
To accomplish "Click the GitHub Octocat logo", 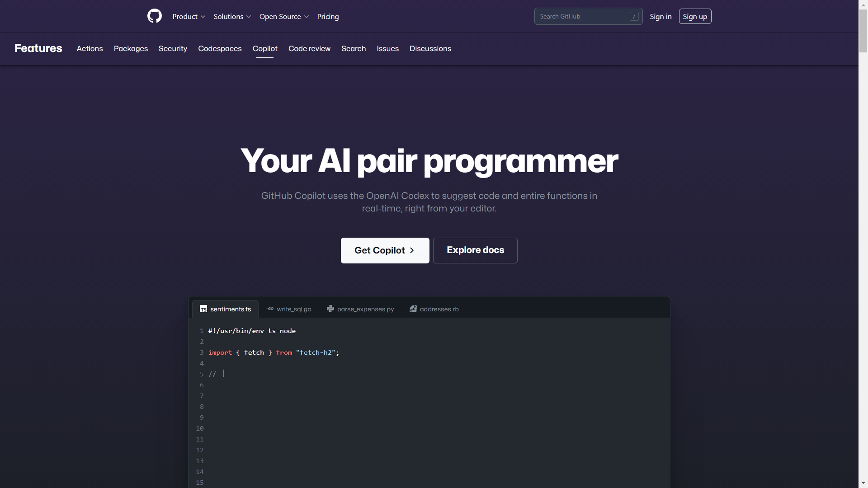I will coord(155,16).
